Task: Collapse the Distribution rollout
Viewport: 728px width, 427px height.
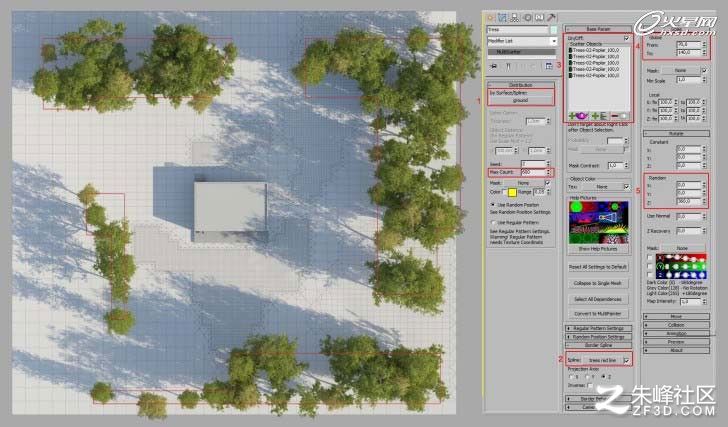Action: (x=520, y=85)
